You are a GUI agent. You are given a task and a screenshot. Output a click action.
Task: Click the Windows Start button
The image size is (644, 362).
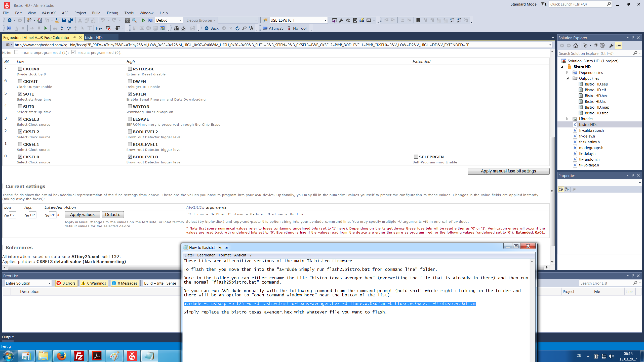[x=8, y=356]
